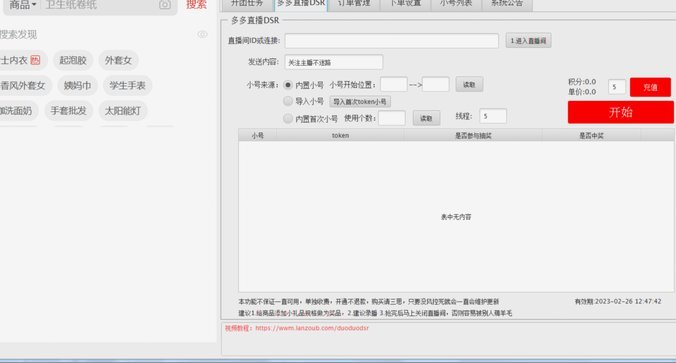This screenshot has height=363, width=676.
Task: Click the red 充值 button
Action: (650, 87)
